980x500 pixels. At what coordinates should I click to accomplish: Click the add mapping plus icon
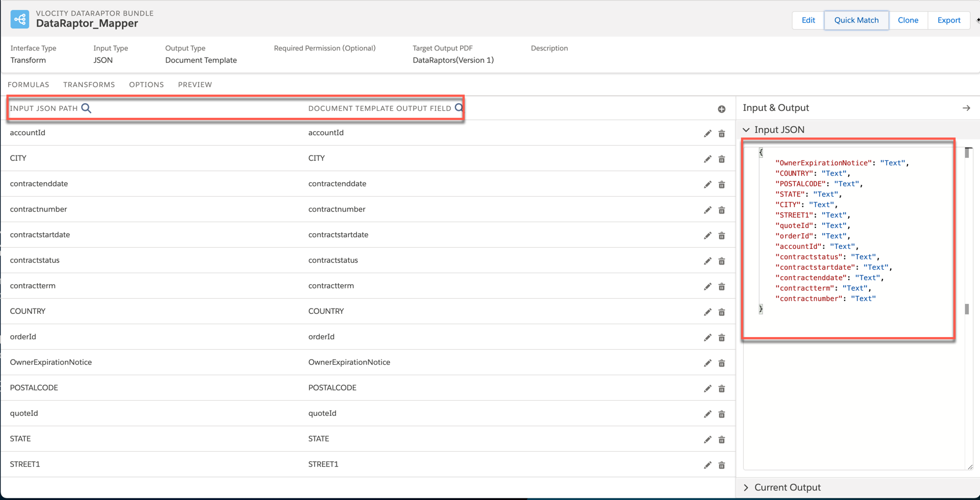[721, 109]
